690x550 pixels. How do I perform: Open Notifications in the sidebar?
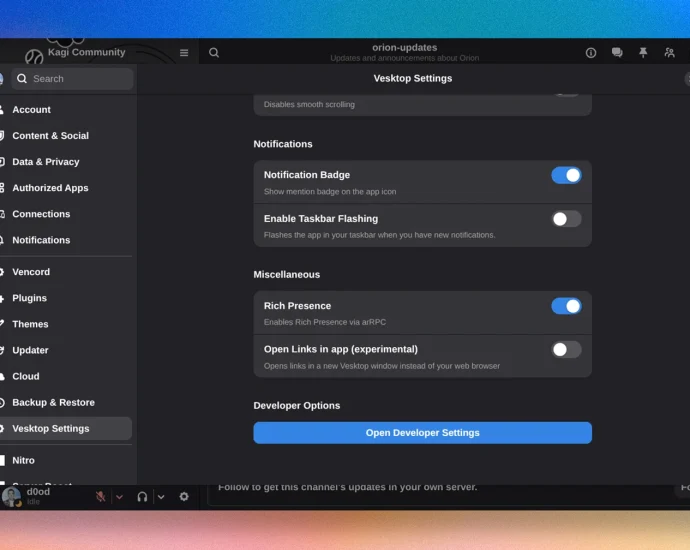[66, 240]
